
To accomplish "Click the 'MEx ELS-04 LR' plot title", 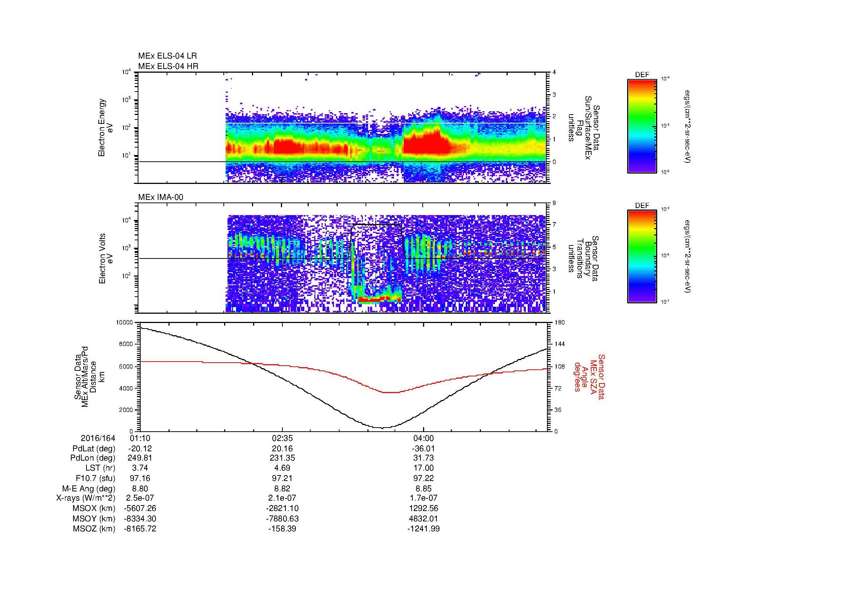I will tap(167, 56).
